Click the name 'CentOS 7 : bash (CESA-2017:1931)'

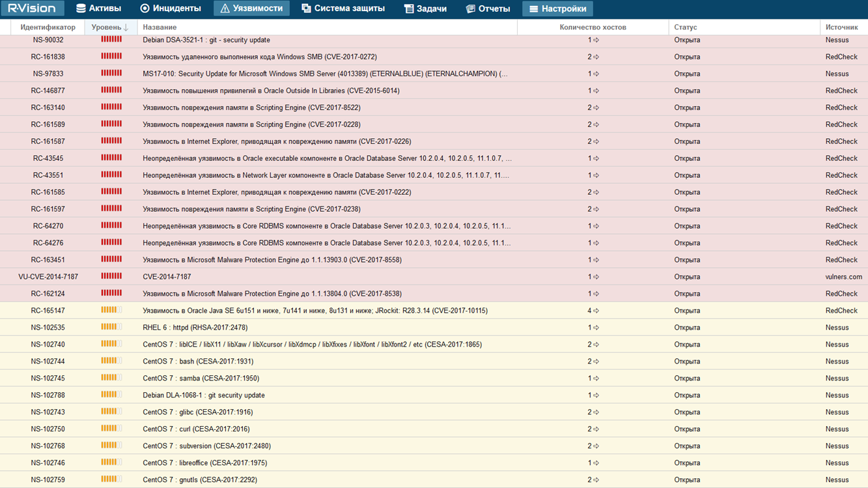198,362
